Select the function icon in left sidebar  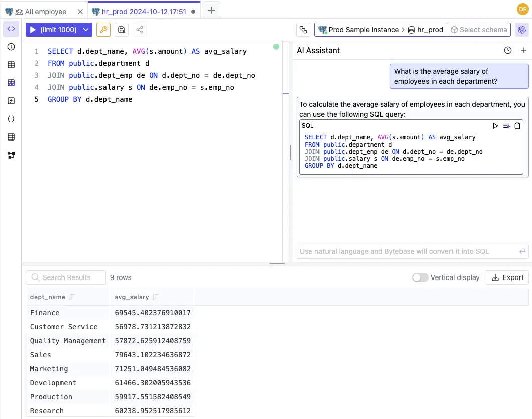click(x=11, y=101)
